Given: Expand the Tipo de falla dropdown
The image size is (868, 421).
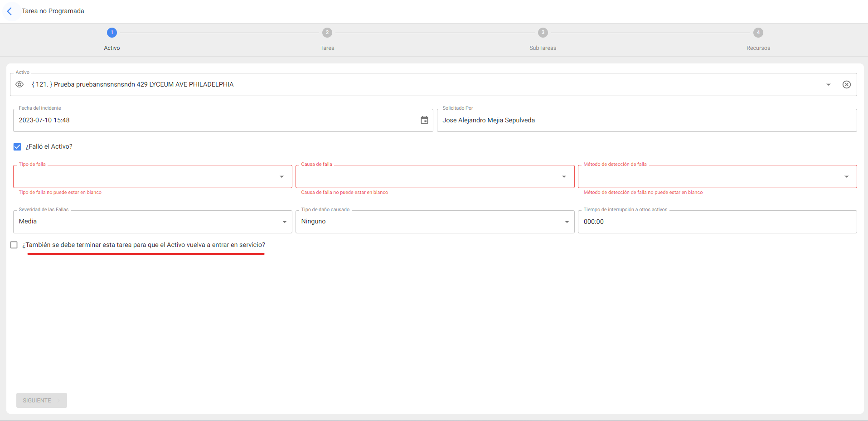Looking at the screenshot, I should coord(281,177).
